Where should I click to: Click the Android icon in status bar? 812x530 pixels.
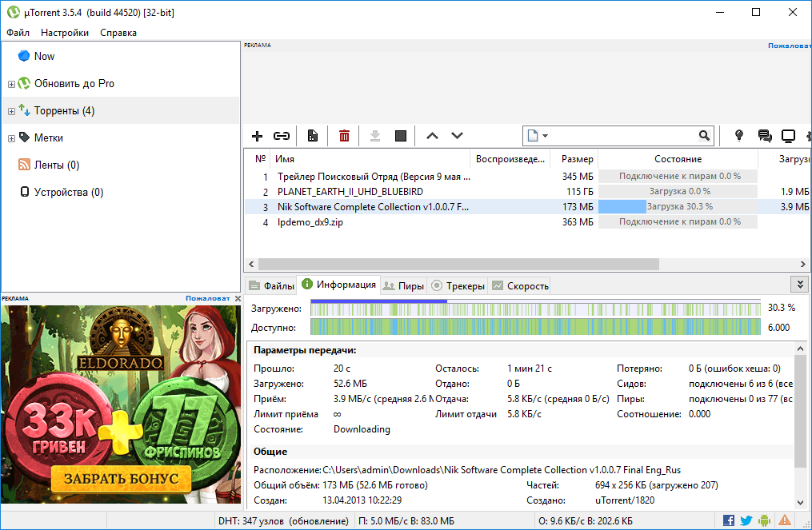coord(764,520)
